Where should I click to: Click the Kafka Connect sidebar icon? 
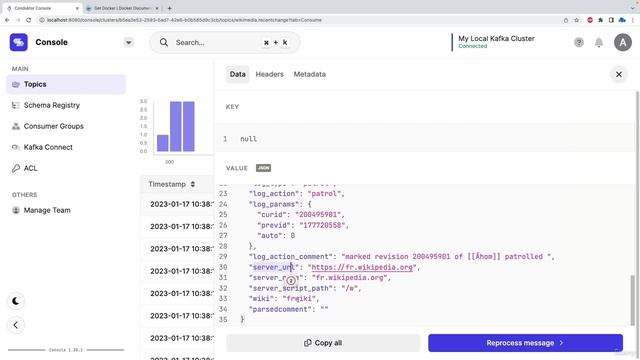click(16, 147)
